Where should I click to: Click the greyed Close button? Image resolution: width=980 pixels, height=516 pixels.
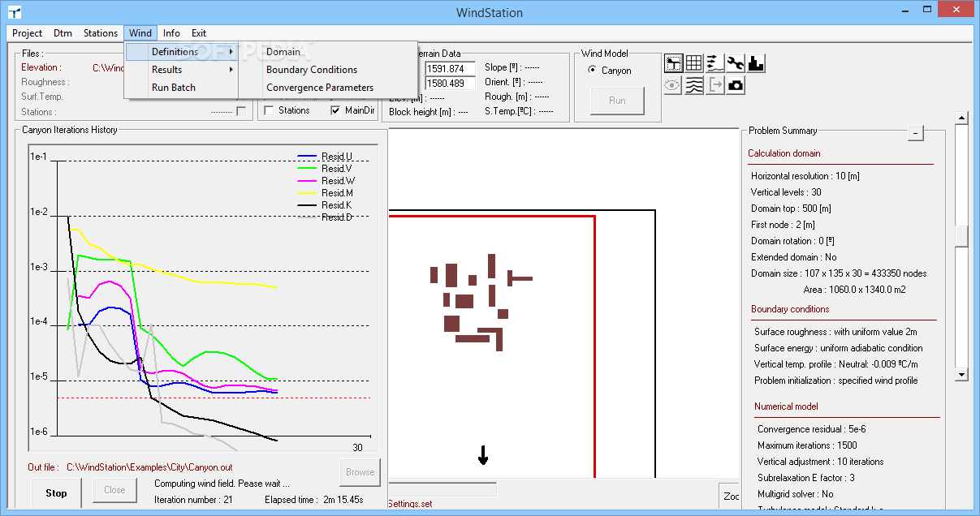[114, 490]
